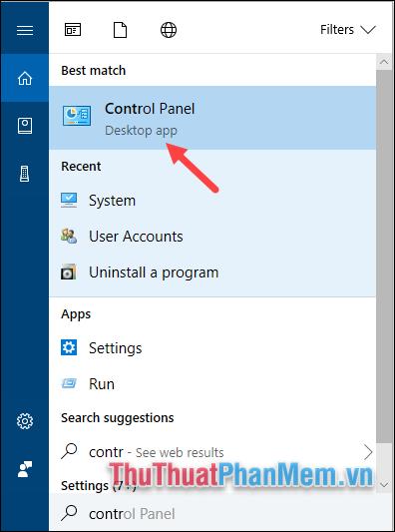Open the contr web results chevron
The height and width of the screenshot is (532, 395).
pos(368,452)
